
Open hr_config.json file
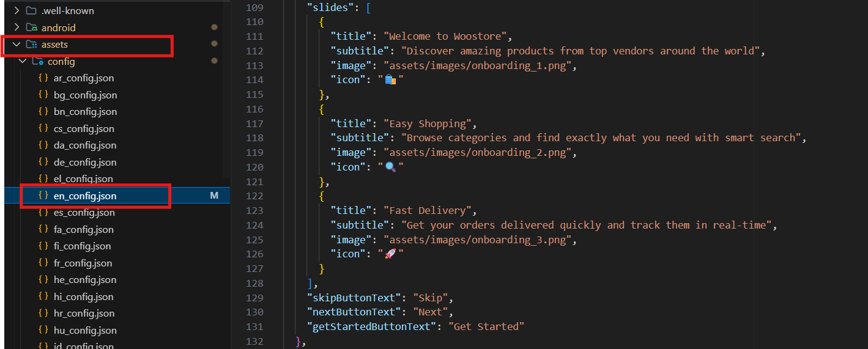(84, 314)
